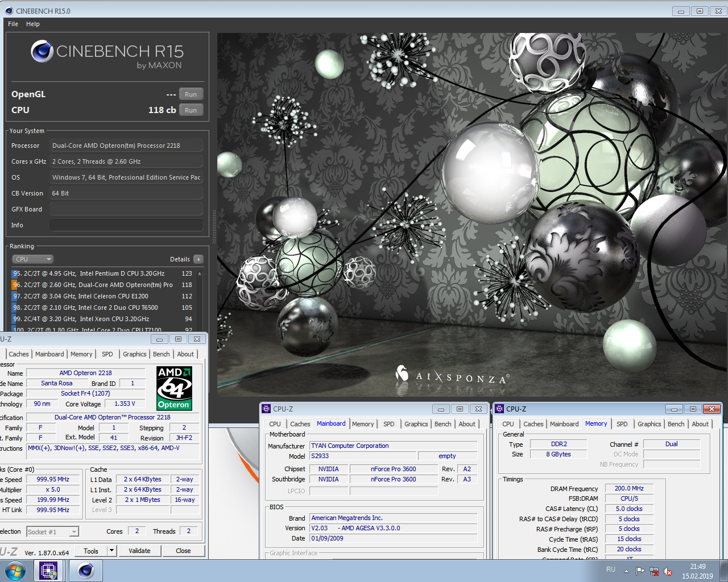
Task: Click the empty GFX Board field
Action: pyautogui.click(x=126, y=209)
